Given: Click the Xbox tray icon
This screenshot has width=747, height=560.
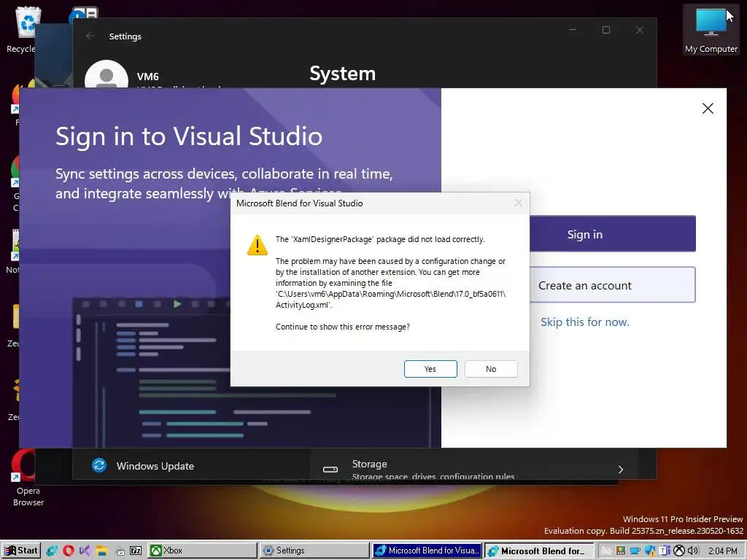Looking at the screenshot, I should [679, 551].
